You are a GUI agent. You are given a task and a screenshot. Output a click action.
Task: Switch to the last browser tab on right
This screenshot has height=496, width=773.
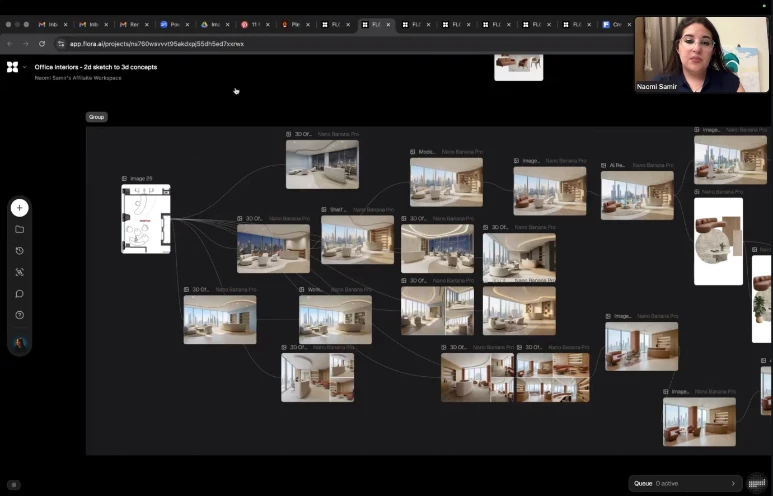coord(612,24)
